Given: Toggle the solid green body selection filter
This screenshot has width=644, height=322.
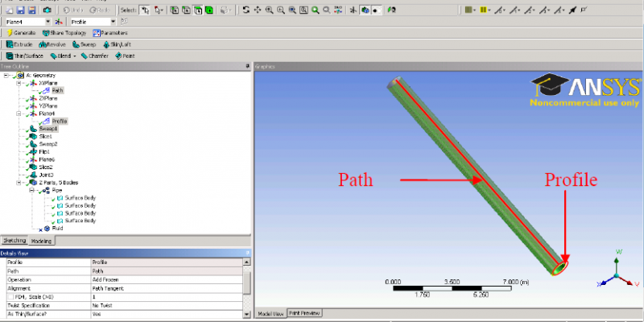Looking at the screenshot, I should (209, 10).
